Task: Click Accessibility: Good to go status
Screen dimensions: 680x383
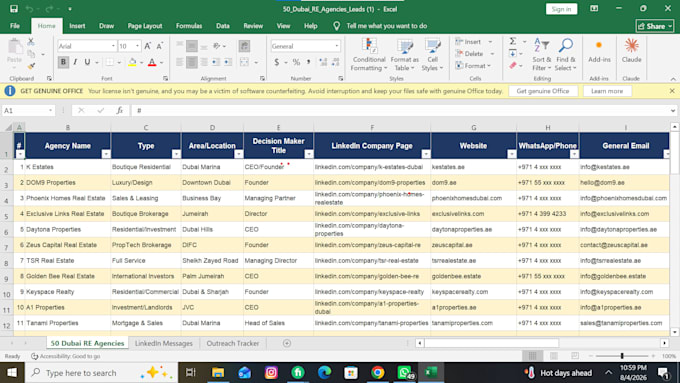Action: [66, 356]
